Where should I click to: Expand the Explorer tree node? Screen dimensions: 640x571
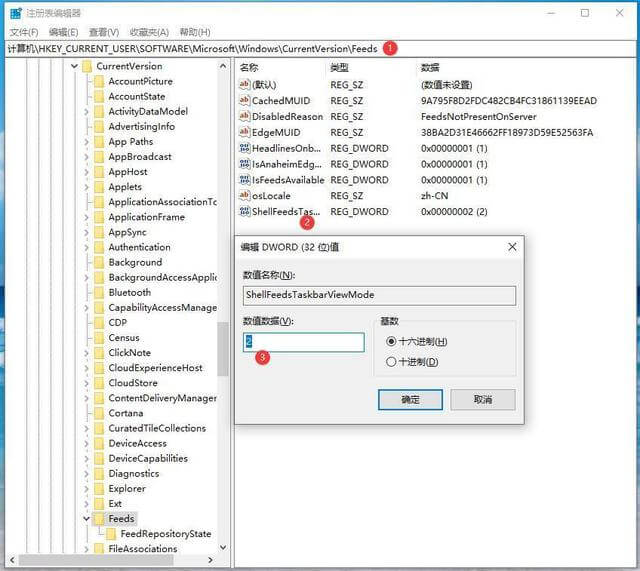(86, 489)
